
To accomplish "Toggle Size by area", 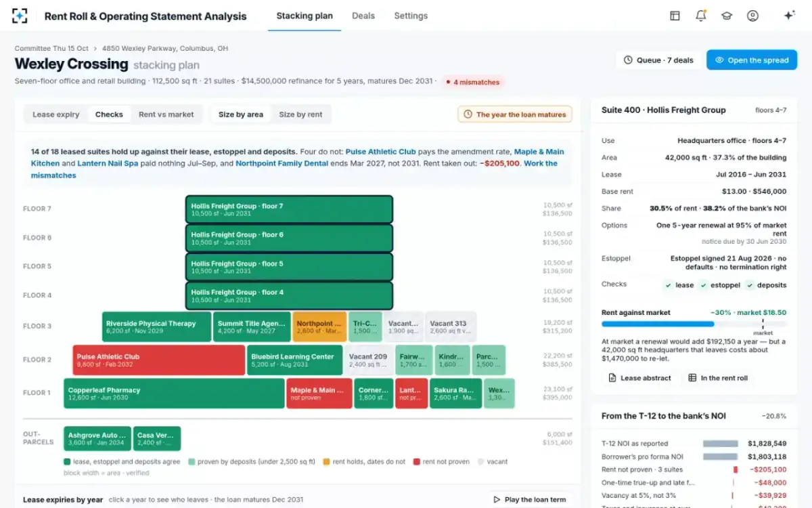I will (x=241, y=114).
